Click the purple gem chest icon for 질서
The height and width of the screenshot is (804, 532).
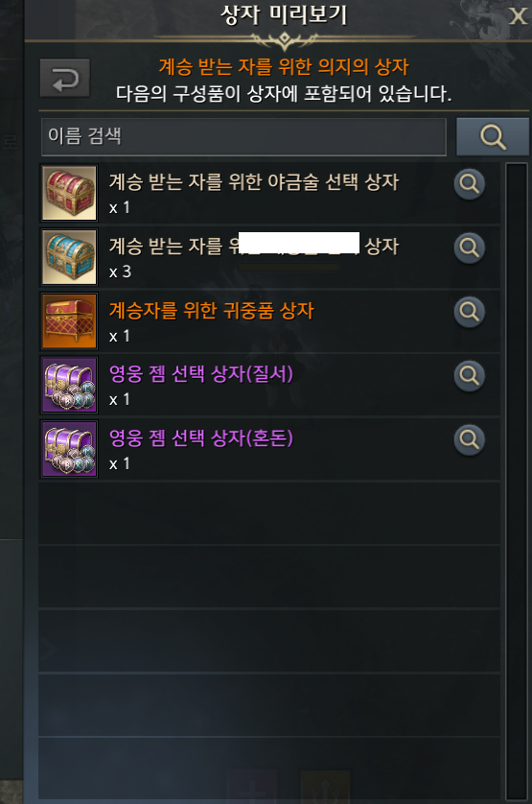(69, 385)
